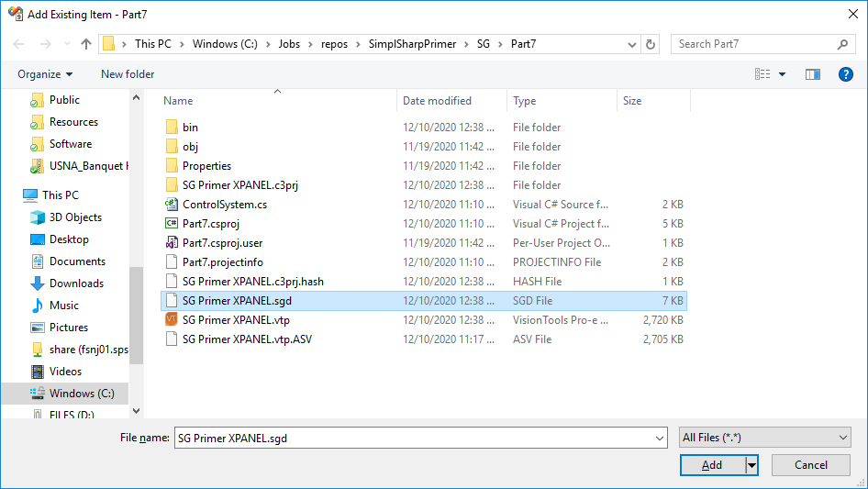Select the ControlSystem.cs file icon
This screenshot has height=489, width=868.
[171, 205]
